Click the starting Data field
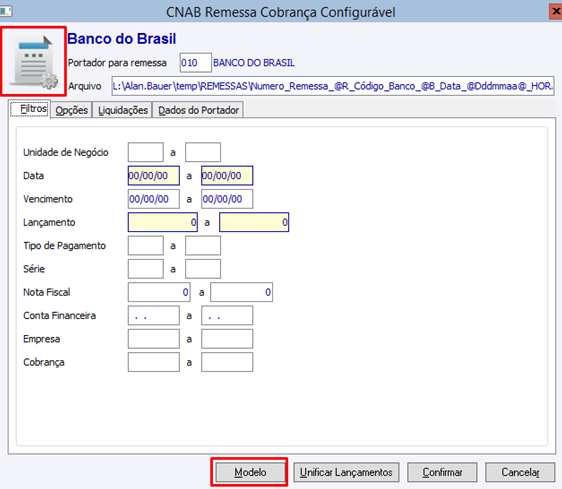Image resolution: width=562 pixels, height=489 pixels. click(154, 176)
